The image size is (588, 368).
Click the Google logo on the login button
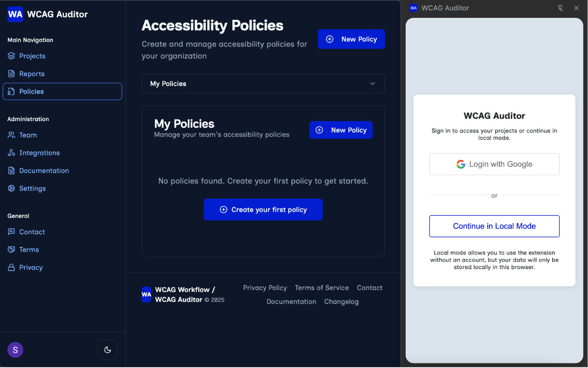(461, 164)
